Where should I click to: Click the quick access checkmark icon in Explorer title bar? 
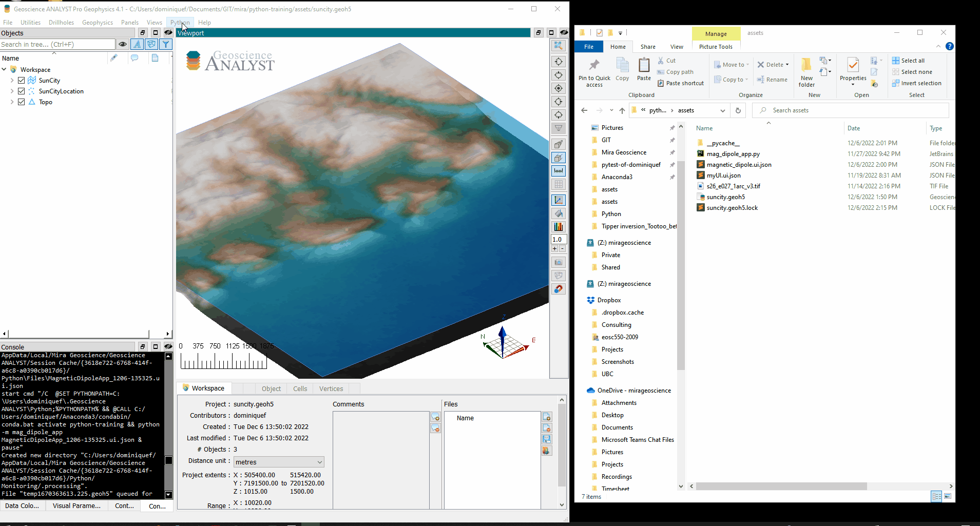click(x=599, y=33)
